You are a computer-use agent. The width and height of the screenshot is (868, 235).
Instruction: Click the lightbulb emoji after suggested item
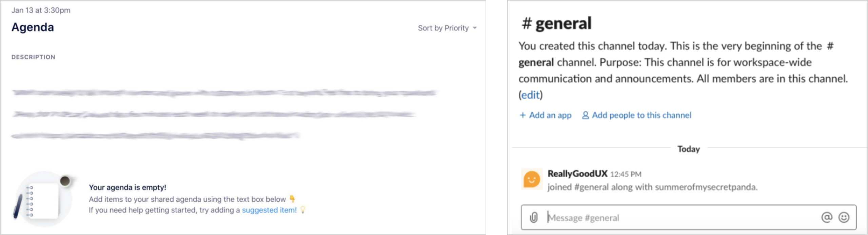pos(303,210)
